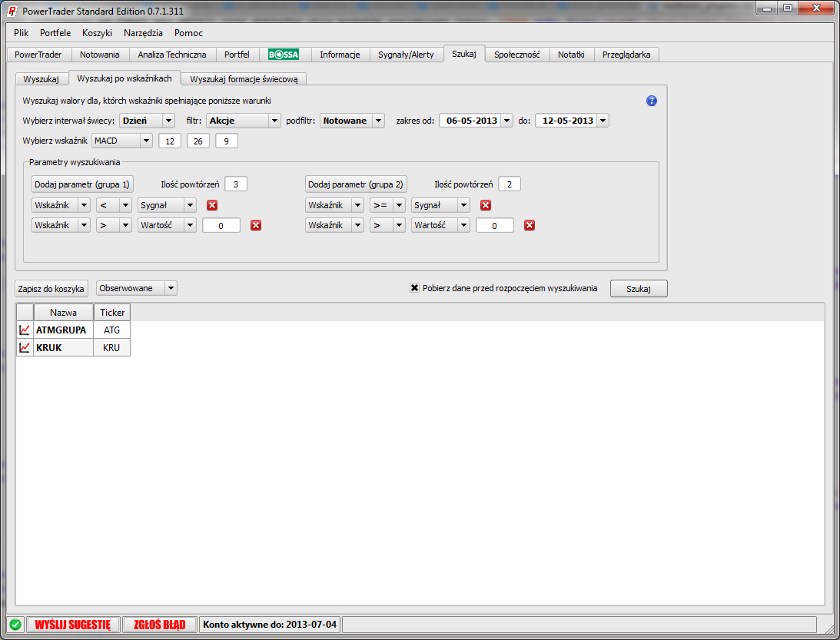Click the green status check icon
Viewport: 840px width, 640px height.
coord(15,625)
